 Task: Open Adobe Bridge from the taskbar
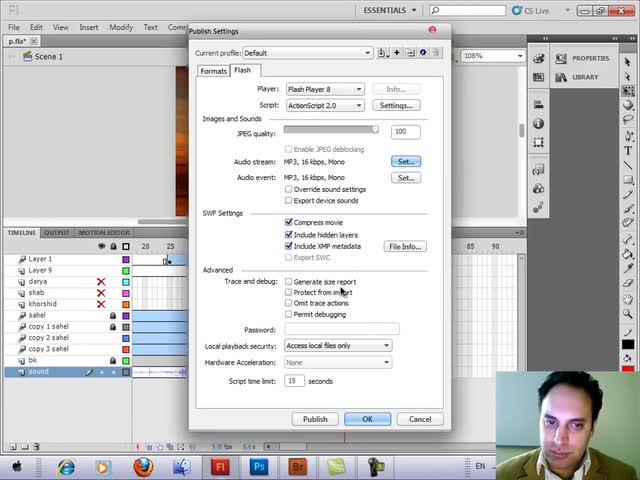tap(298, 467)
